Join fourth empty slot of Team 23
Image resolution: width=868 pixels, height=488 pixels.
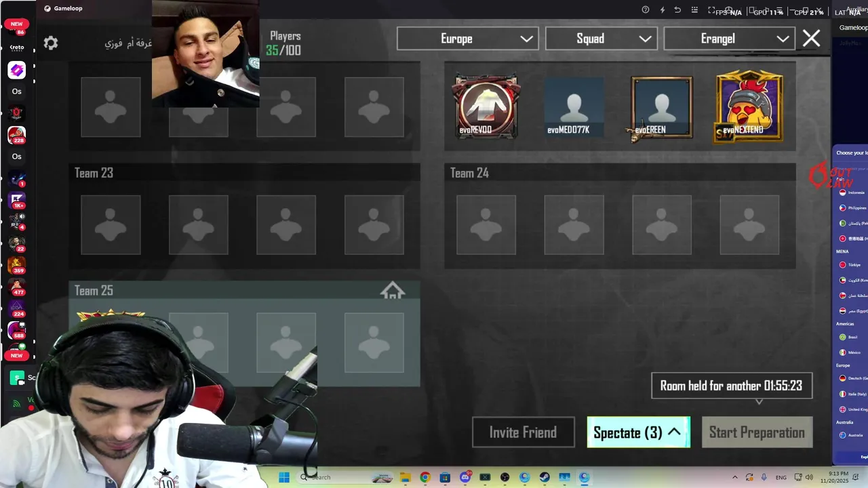[374, 225]
